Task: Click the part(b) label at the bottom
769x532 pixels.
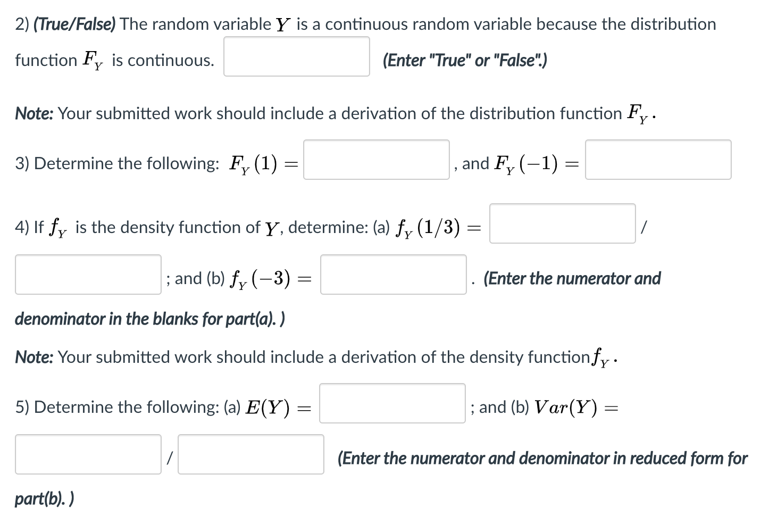Action: pos(44,498)
